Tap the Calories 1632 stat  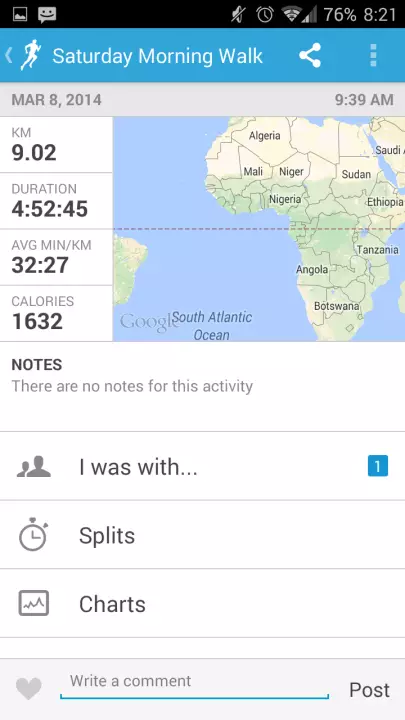click(x=56, y=314)
